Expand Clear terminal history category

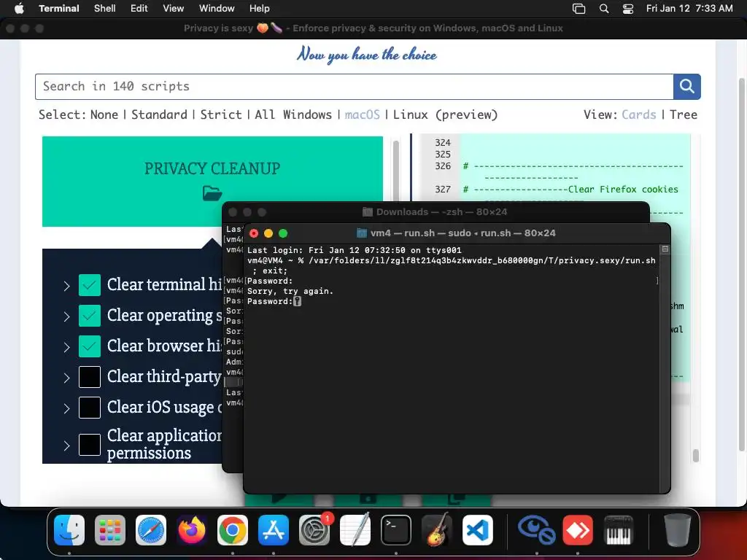(x=66, y=286)
